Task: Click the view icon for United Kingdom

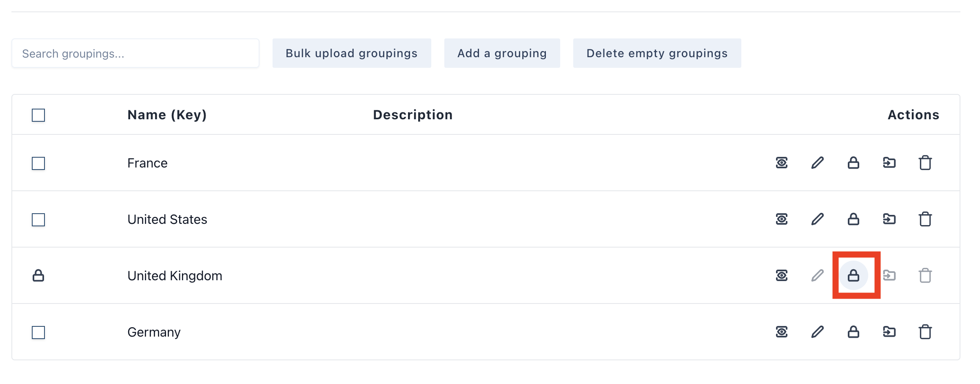Action: click(x=781, y=275)
